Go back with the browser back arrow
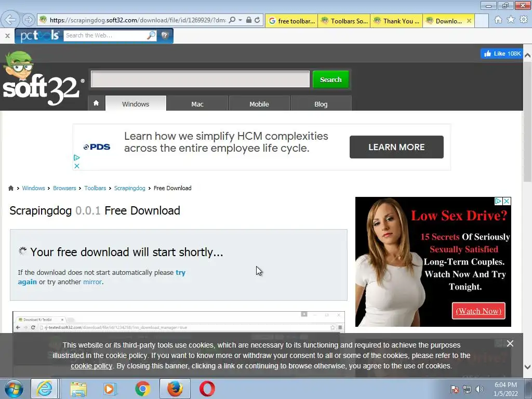532x399 pixels. (10, 20)
